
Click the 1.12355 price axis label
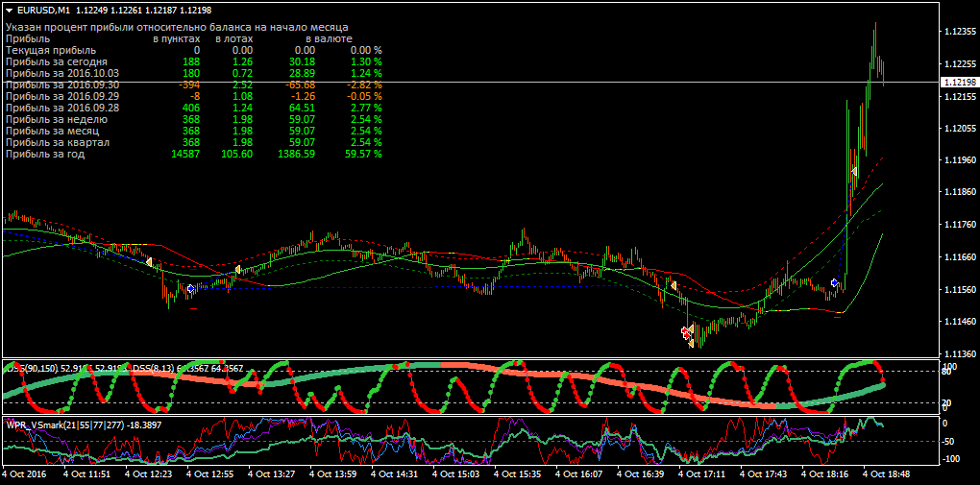(960, 32)
